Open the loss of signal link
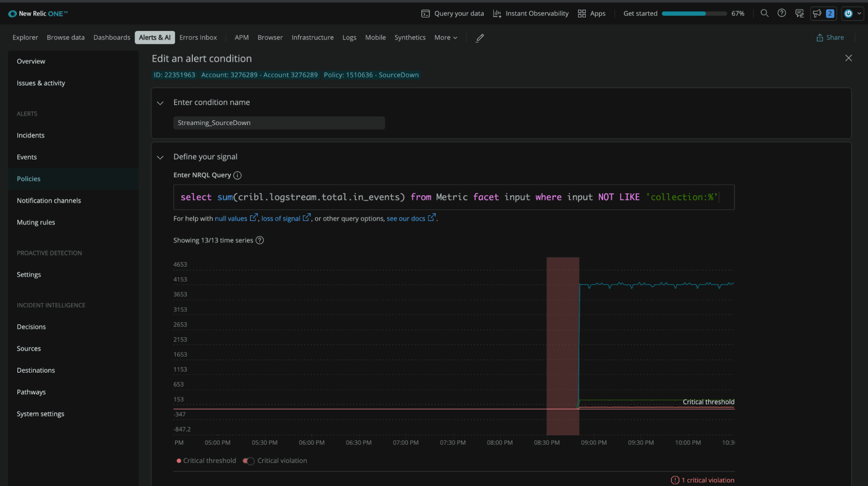The image size is (868, 486). coord(281,218)
